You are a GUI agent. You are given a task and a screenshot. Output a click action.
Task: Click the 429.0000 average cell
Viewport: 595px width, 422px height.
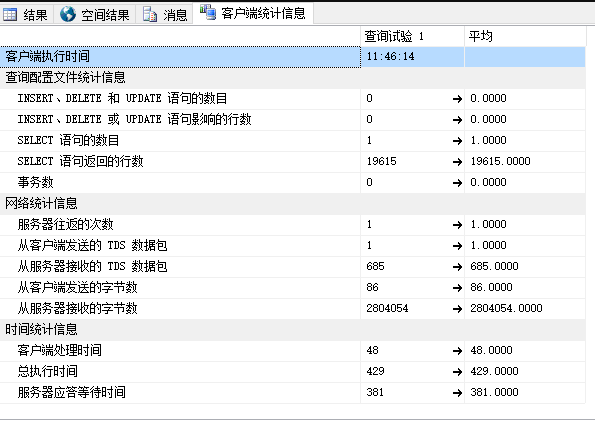pyautogui.click(x=525, y=371)
